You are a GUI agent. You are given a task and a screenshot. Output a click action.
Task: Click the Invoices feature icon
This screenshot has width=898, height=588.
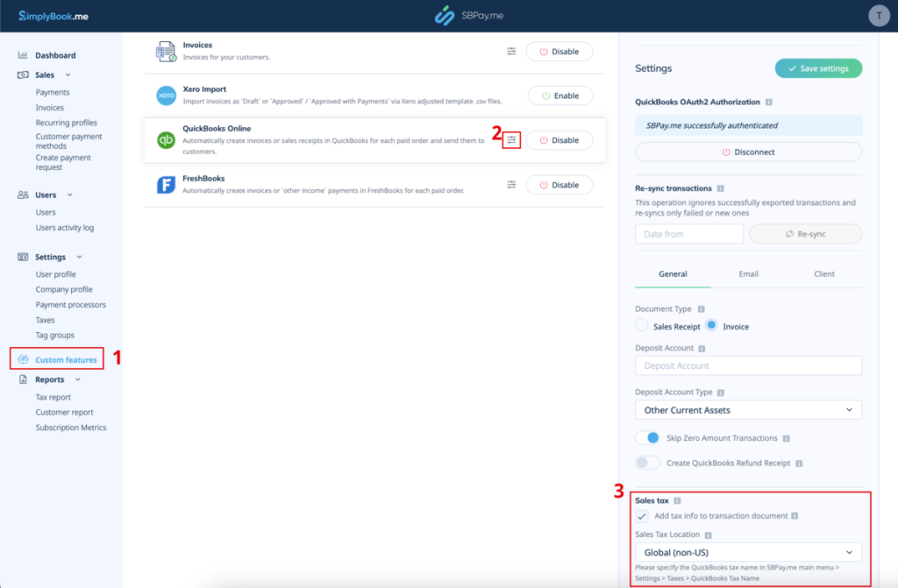coord(166,50)
